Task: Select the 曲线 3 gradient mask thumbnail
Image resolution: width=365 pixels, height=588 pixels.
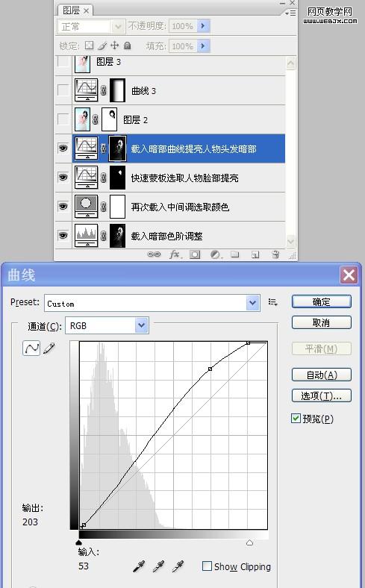Action: [117, 90]
